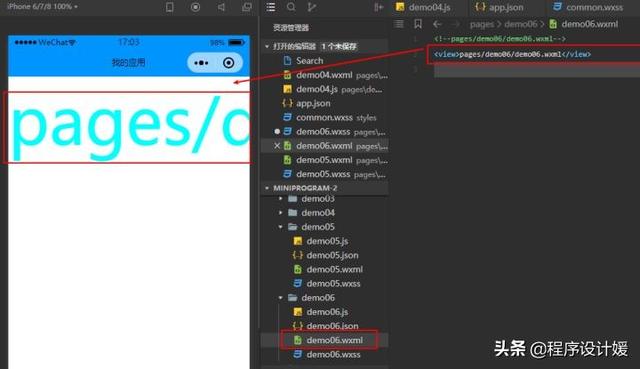Click the view tag code line in editor
The width and height of the screenshot is (640, 369).
(513, 54)
